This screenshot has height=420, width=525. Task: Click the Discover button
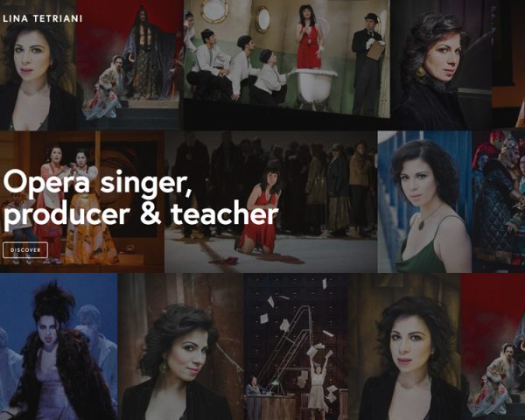coord(25,250)
